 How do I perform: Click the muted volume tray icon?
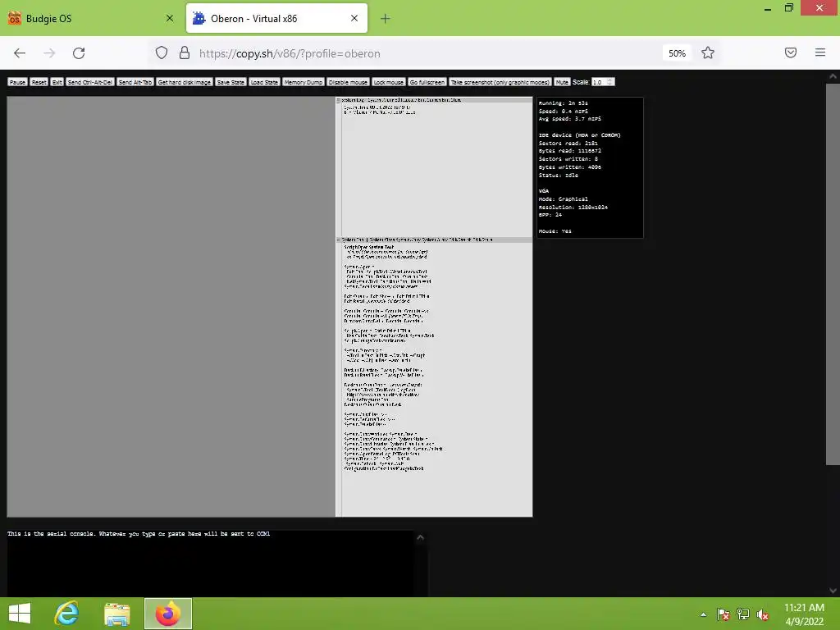tap(762, 614)
